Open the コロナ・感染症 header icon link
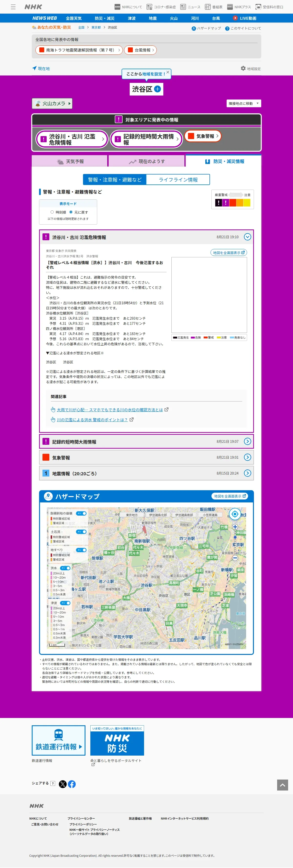293x868 pixels. pyautogui.click(x=161, y=7)
